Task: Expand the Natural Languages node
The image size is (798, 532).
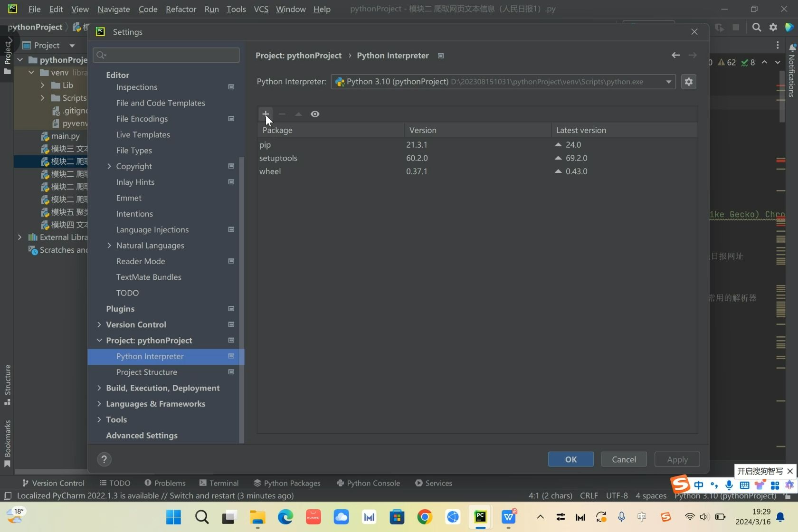Action: point(109,246)
